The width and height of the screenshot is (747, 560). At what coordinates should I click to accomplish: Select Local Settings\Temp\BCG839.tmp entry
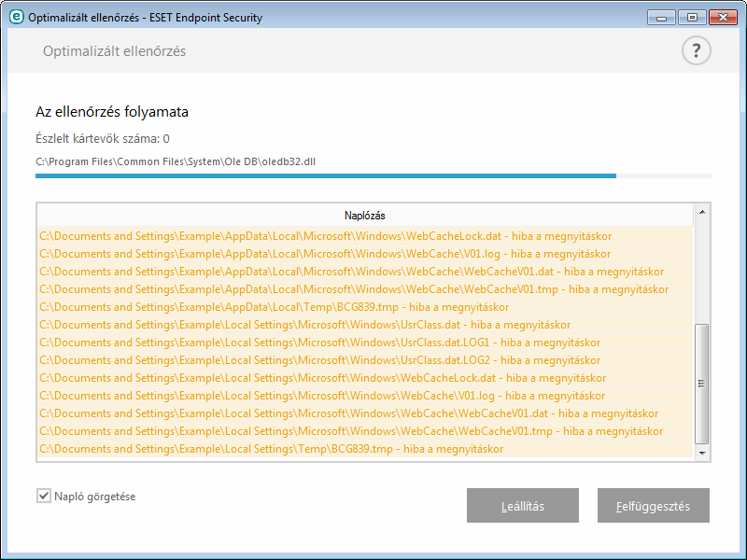pyautogui.click(x=365, y=449)
